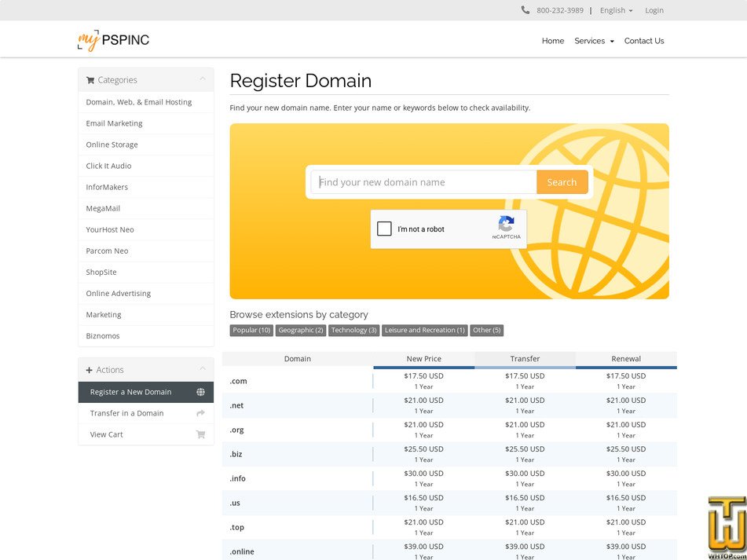Select Transfer in a Domain action
This screenshot has width=747, height=560.
pyautogui.click(x=146, y=413)
